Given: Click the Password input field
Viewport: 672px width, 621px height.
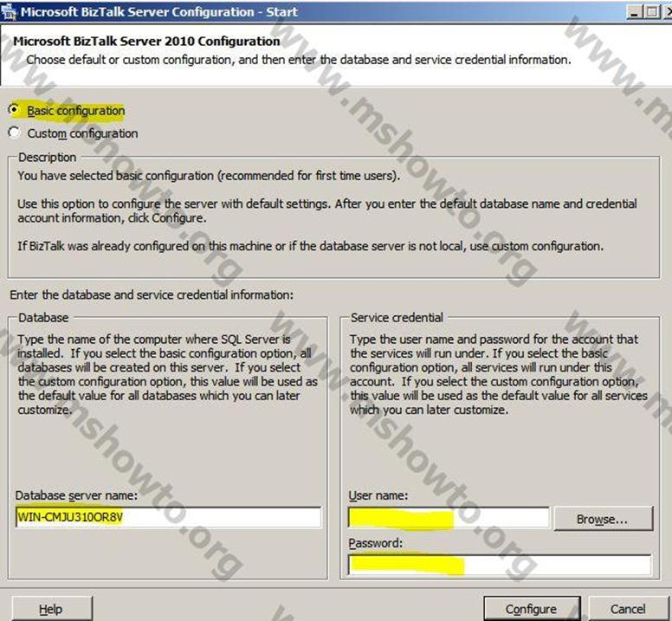Looking at the screenshot, I should 500,565.
